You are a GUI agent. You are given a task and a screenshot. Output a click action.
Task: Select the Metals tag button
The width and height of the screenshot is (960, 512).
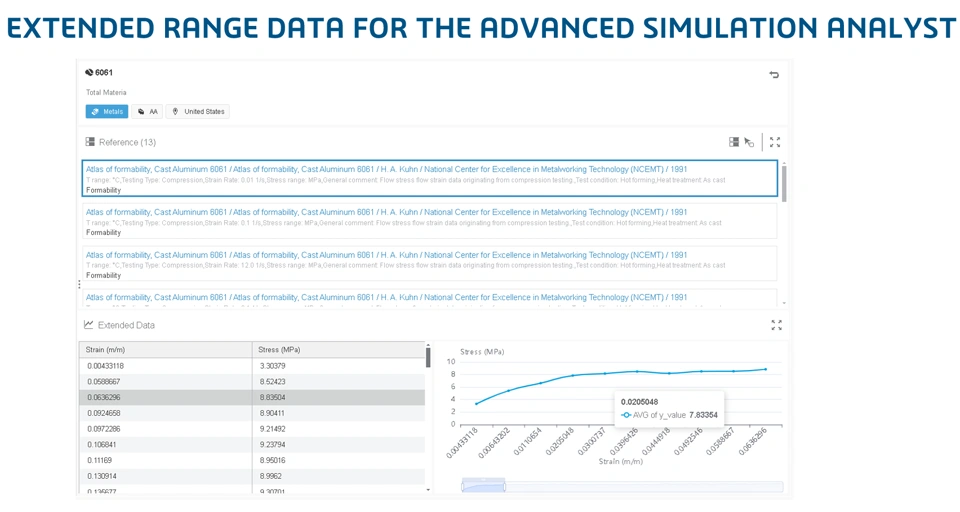click(107, 111)
